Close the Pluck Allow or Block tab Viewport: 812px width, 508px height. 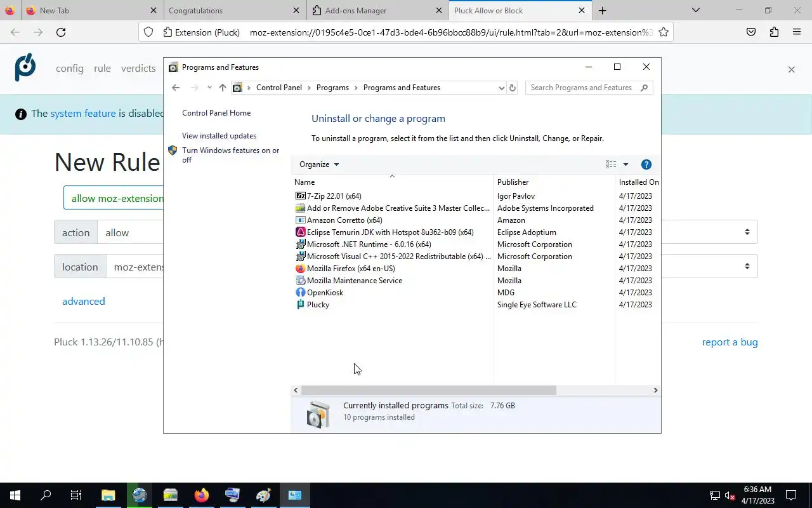[582, 11]
